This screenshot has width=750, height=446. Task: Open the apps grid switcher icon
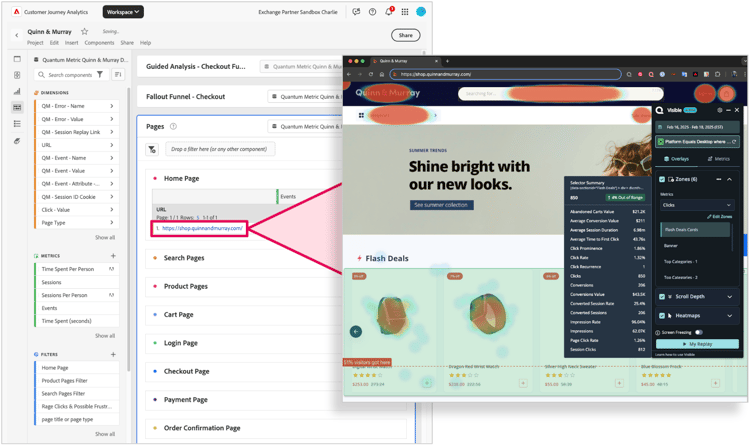(x=405, y=12)
